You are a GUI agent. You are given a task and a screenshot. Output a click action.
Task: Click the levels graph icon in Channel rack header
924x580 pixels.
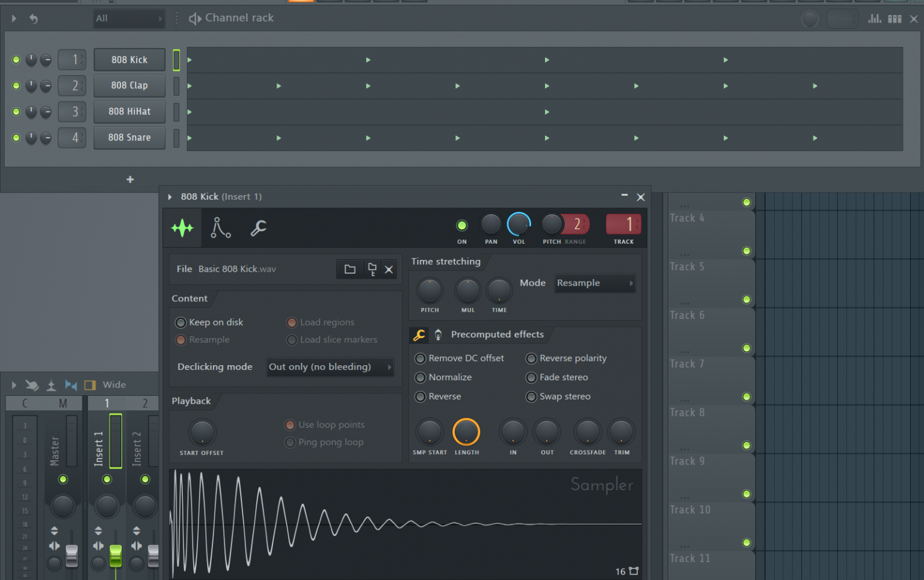click(x=874, y=19)
